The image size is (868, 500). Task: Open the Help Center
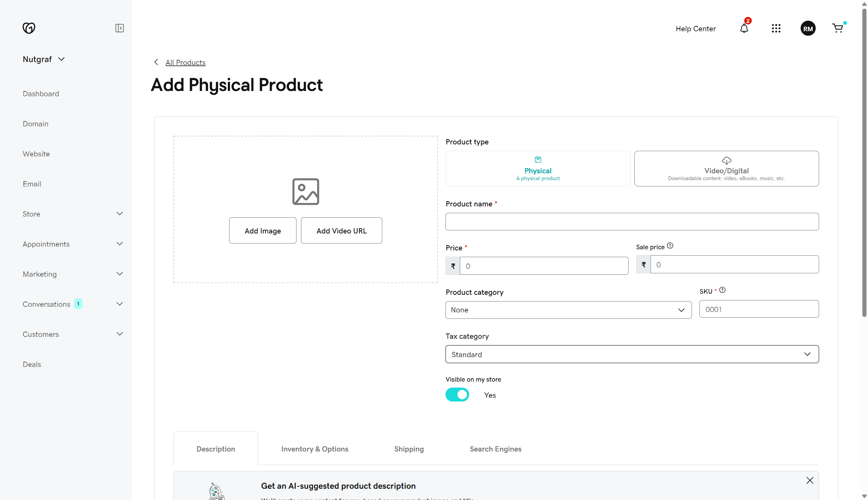pyautogui.click(x=695, y=29)
